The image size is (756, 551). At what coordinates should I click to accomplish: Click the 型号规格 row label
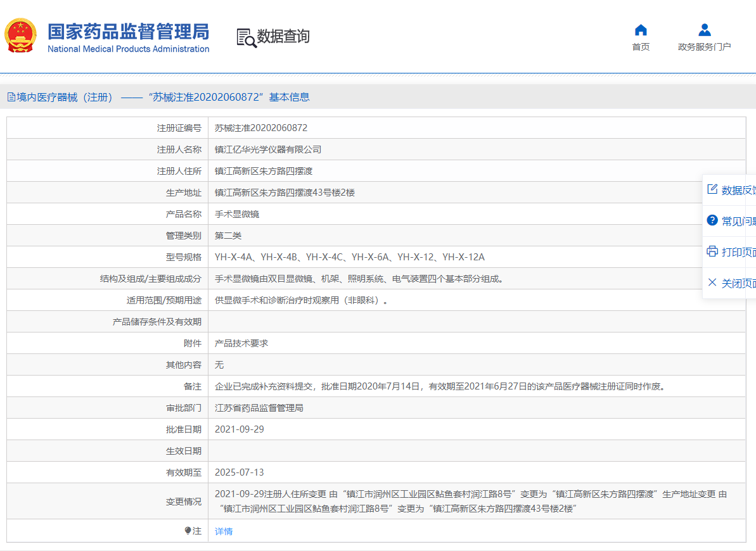click(183, 257)
